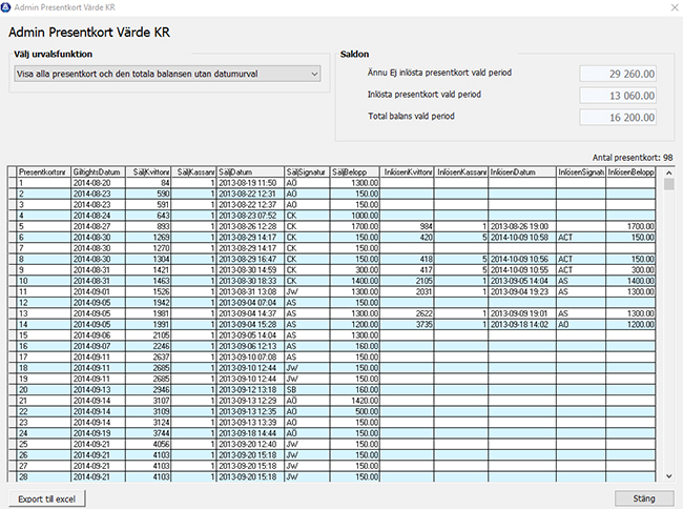The height and width of the screenshot is (509, 683).
Task: Click the application icon in title bar
Action: [x=6, y=7]
